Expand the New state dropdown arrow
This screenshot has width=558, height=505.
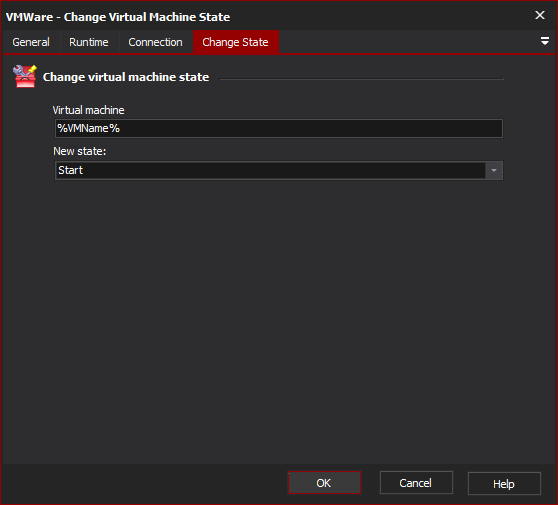(x=494, y=170)
